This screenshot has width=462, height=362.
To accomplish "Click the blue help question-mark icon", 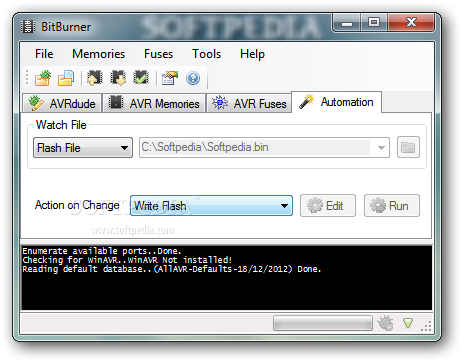I will click(x=193, y=79).
